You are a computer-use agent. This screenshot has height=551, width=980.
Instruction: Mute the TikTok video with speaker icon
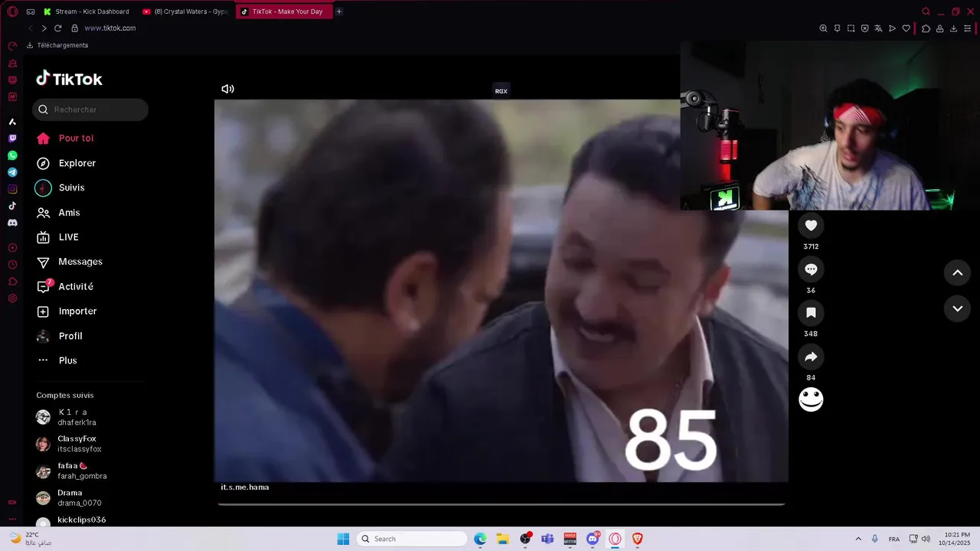click(227, 89)
